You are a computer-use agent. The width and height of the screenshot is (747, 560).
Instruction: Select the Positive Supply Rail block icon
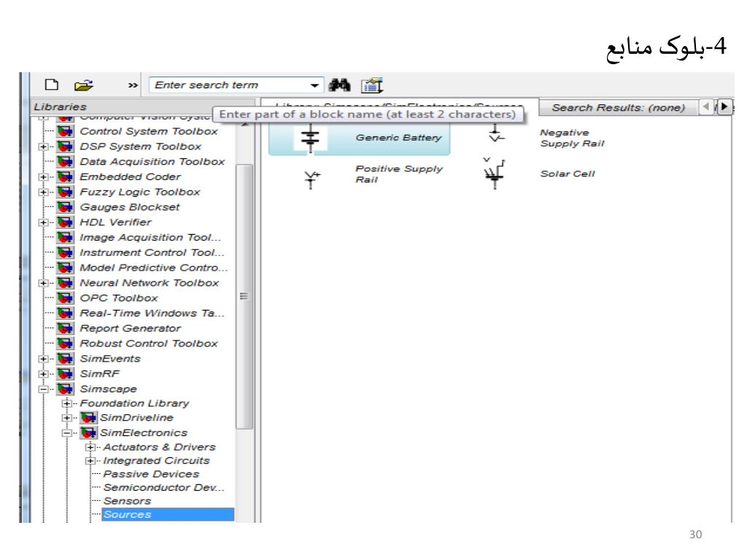312,179
